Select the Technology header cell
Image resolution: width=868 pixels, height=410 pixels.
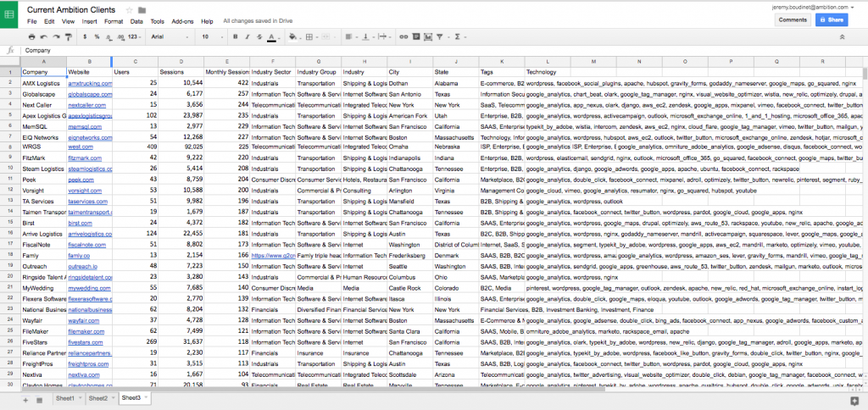548,73
